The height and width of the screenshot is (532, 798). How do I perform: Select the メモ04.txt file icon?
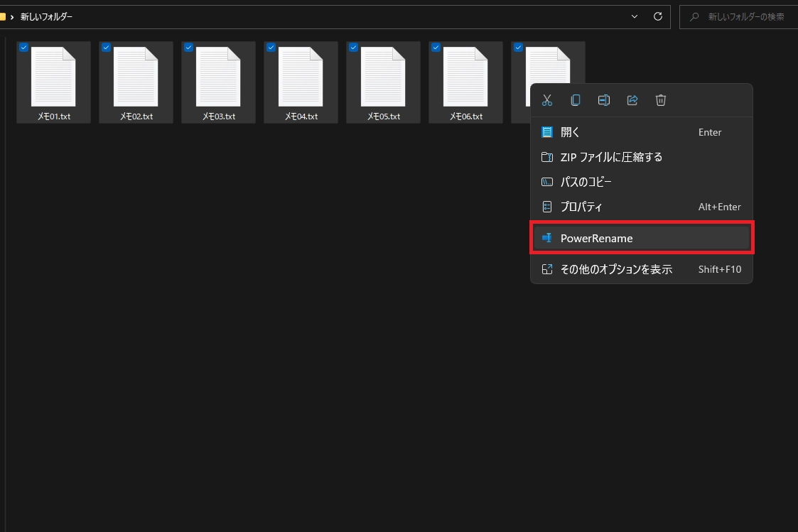301,77
